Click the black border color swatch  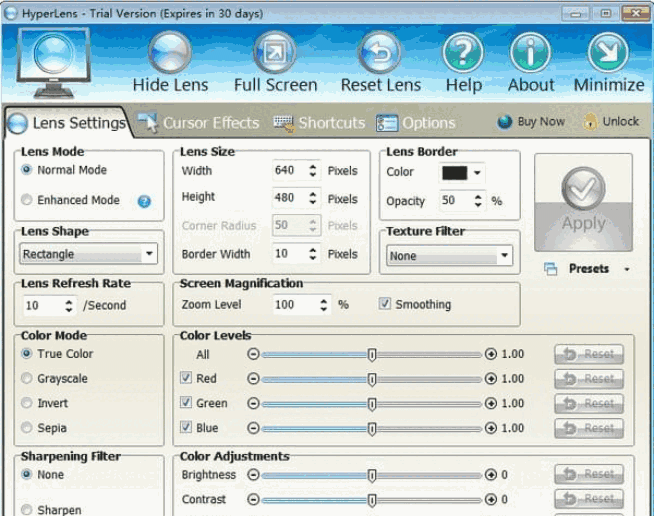tap(455, 173)
